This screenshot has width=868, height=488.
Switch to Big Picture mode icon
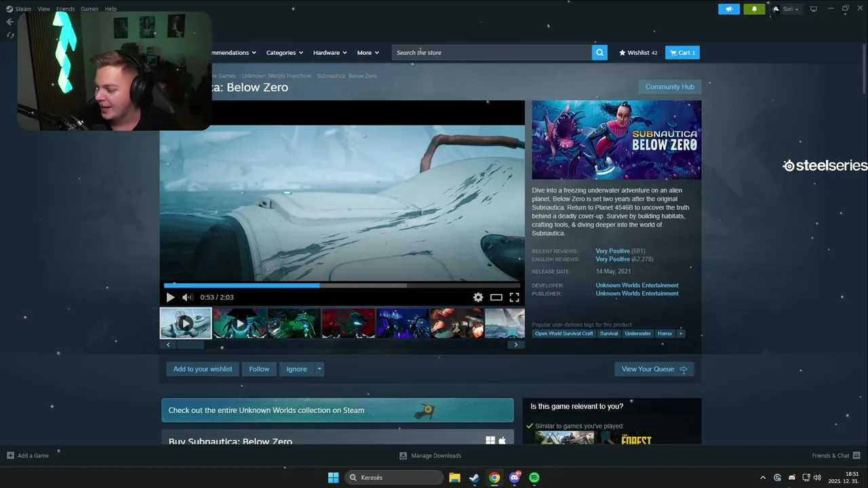click(x=814, y=9)
